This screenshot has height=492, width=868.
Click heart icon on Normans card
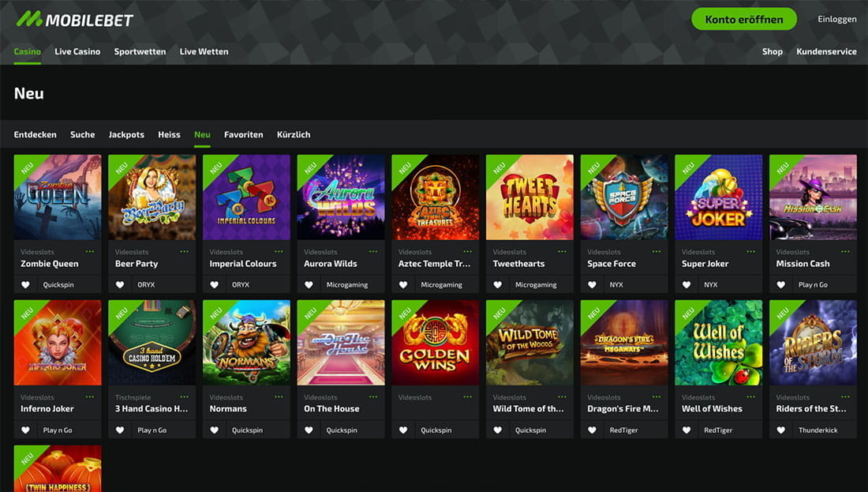point(214,430)
